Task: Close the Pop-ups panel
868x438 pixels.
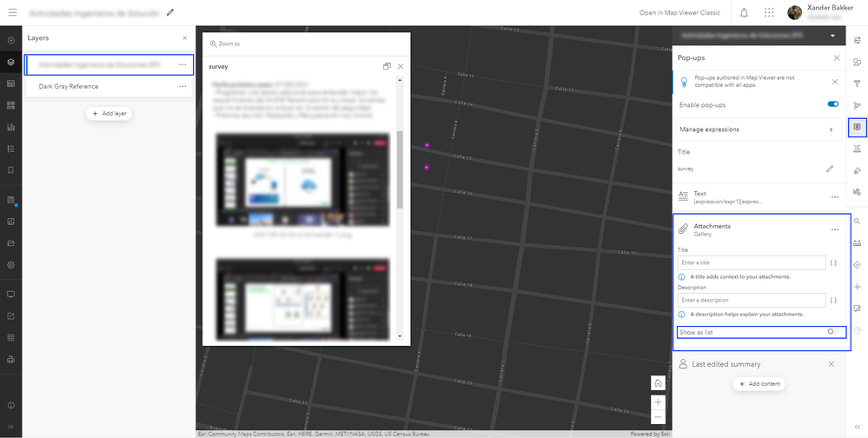Action: click(837, 57)
